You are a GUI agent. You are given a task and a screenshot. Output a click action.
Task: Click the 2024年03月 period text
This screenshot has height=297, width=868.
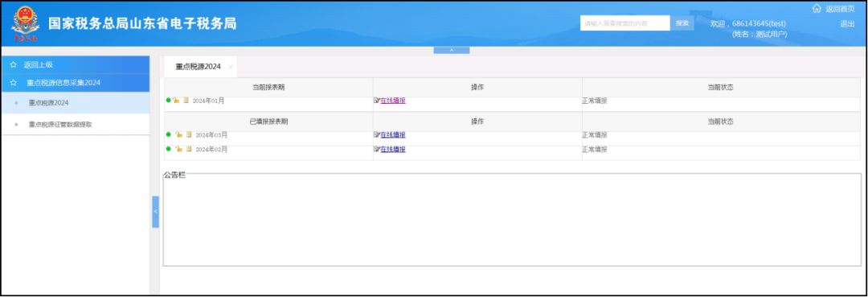tap(211, 134)
